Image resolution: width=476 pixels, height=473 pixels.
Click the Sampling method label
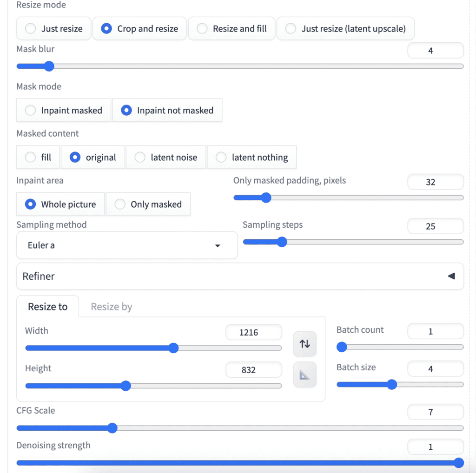coord(51,224)
